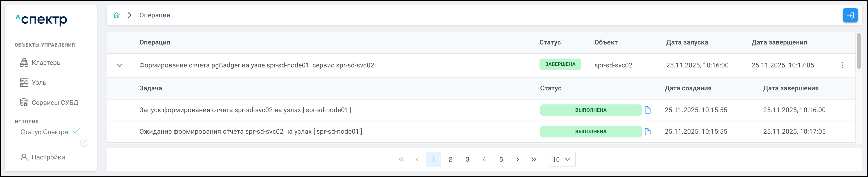
Task: Jump to the last page
Action: (x=534, y=159)
